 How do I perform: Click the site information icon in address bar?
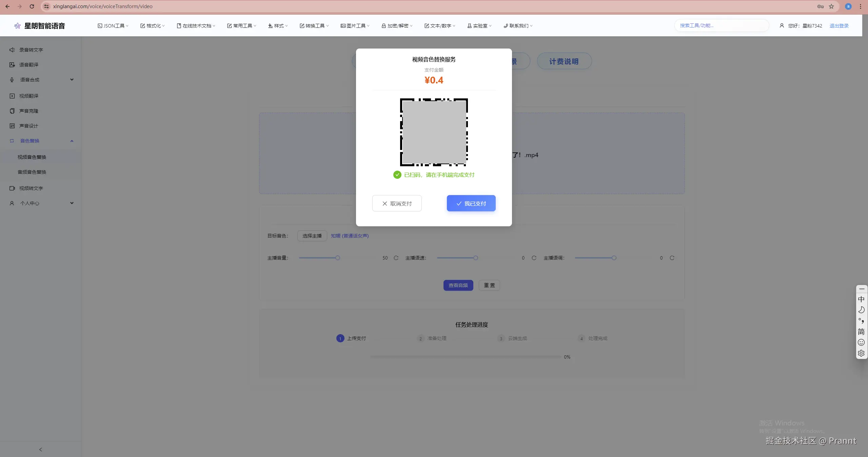(47, 6)
